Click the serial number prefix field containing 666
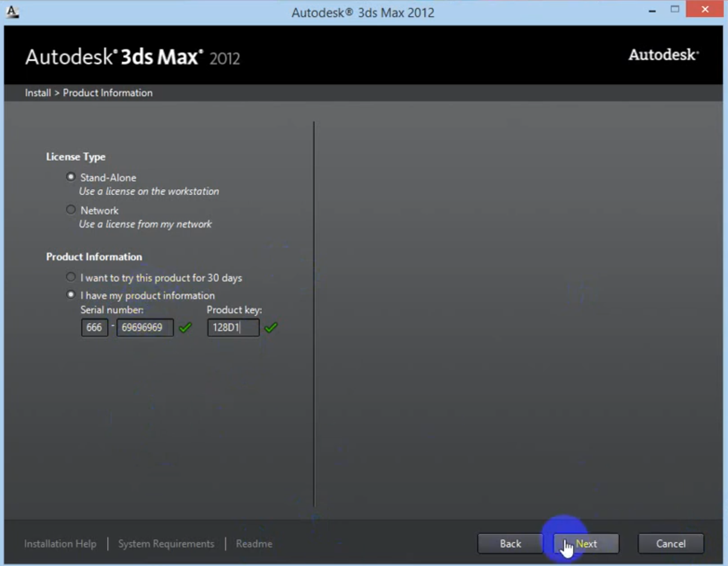Viewport: 728px width, 566px height. click(x=95, y=328)
